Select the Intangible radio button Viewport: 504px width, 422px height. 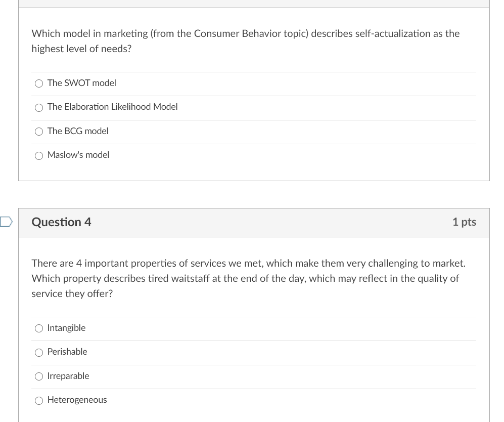(x=39, y=328)
